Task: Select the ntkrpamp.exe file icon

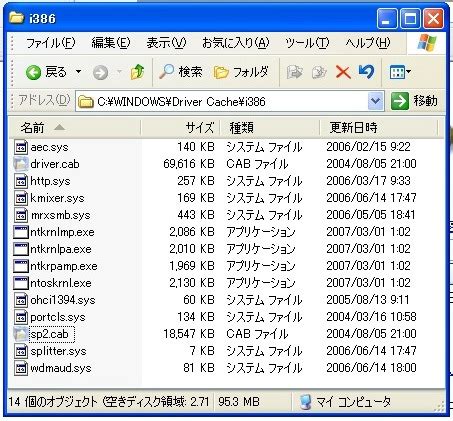Action: 21,266
